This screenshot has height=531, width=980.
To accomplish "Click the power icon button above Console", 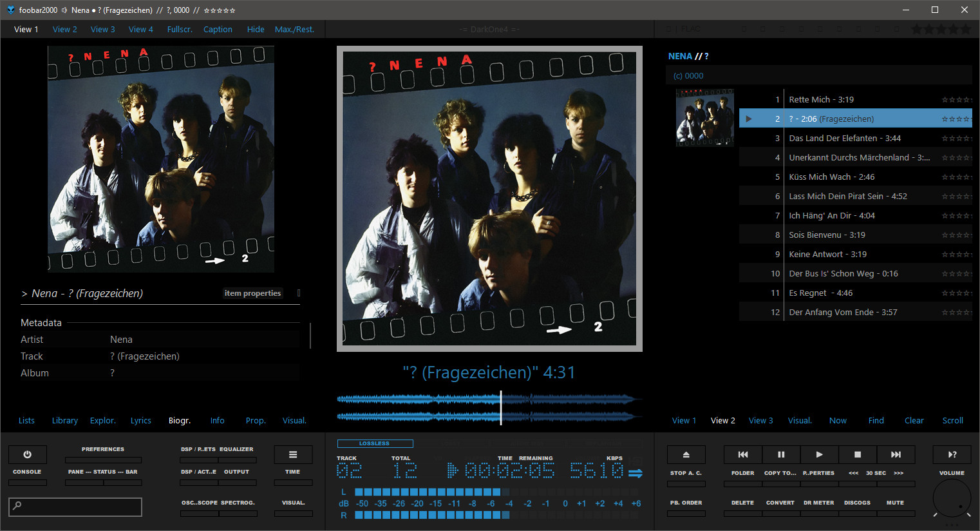I will pos(27,454).
